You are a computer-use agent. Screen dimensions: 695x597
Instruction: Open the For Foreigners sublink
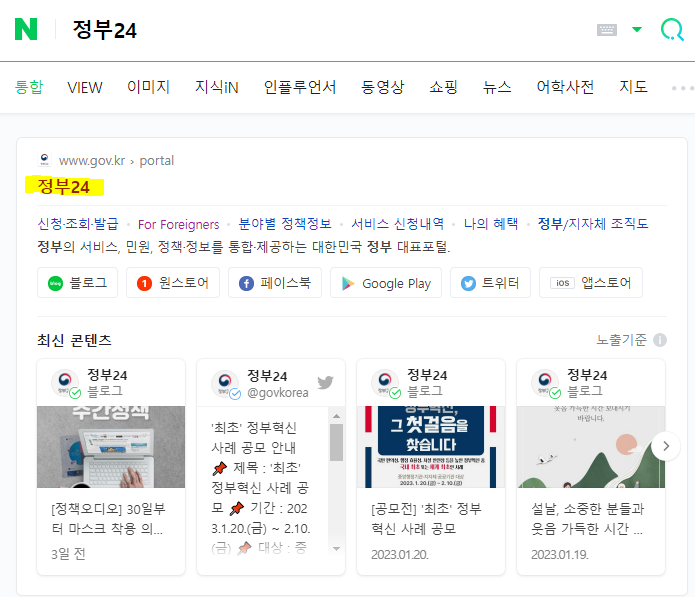pos(179,224)
